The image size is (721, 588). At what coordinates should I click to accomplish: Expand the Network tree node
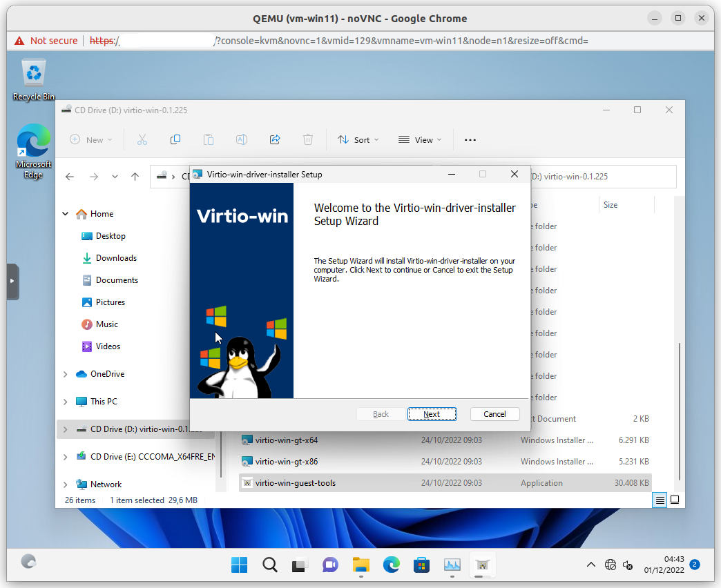click(66, 484)
